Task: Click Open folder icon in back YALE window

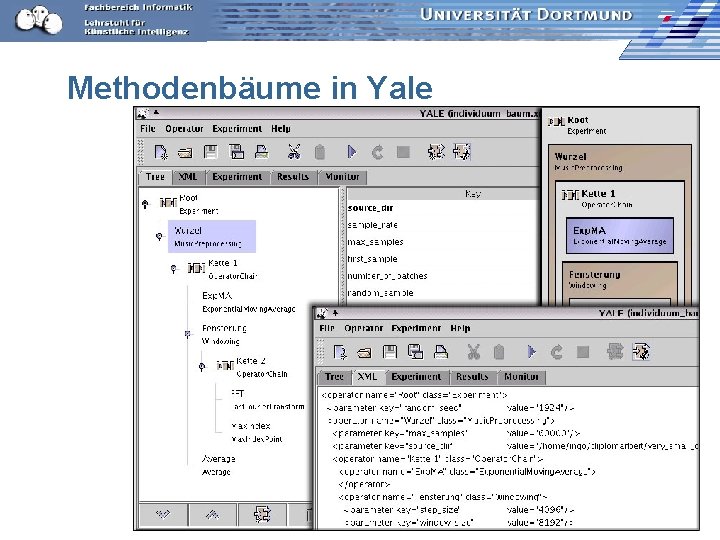Action: click(185, 152)
